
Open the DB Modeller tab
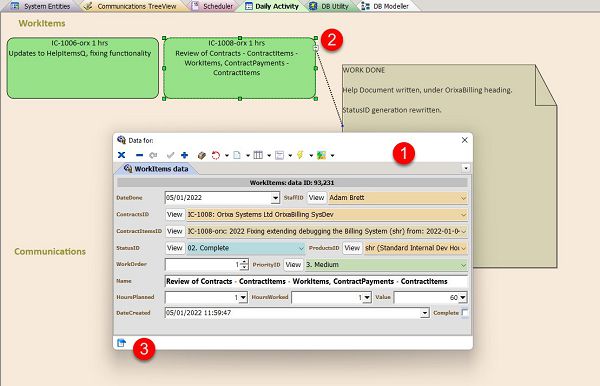386,6
